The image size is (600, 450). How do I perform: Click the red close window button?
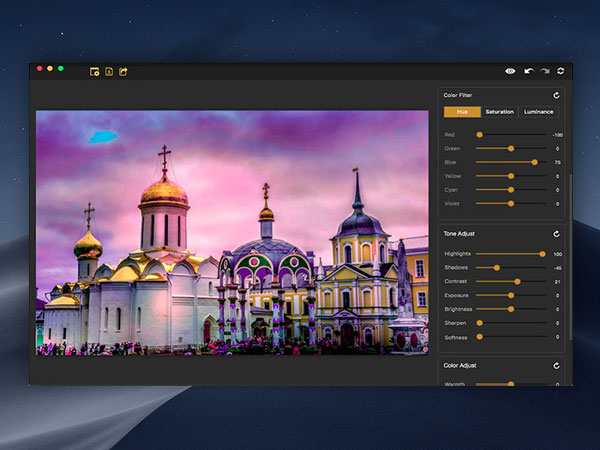[x=39, y=68]
